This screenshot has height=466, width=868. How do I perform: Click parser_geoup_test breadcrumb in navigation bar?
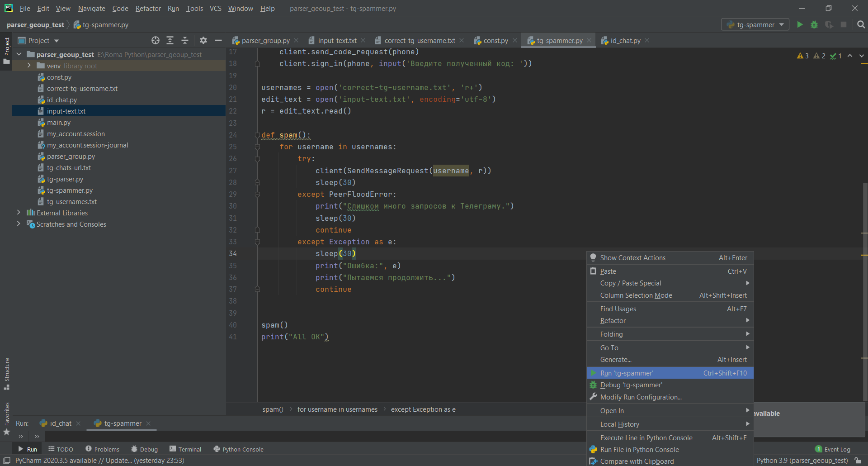click(35, 25)
